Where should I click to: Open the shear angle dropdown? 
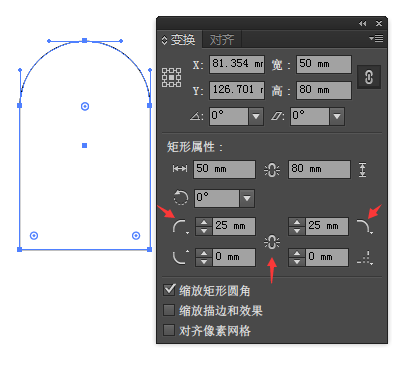click(x=337, y=116)
